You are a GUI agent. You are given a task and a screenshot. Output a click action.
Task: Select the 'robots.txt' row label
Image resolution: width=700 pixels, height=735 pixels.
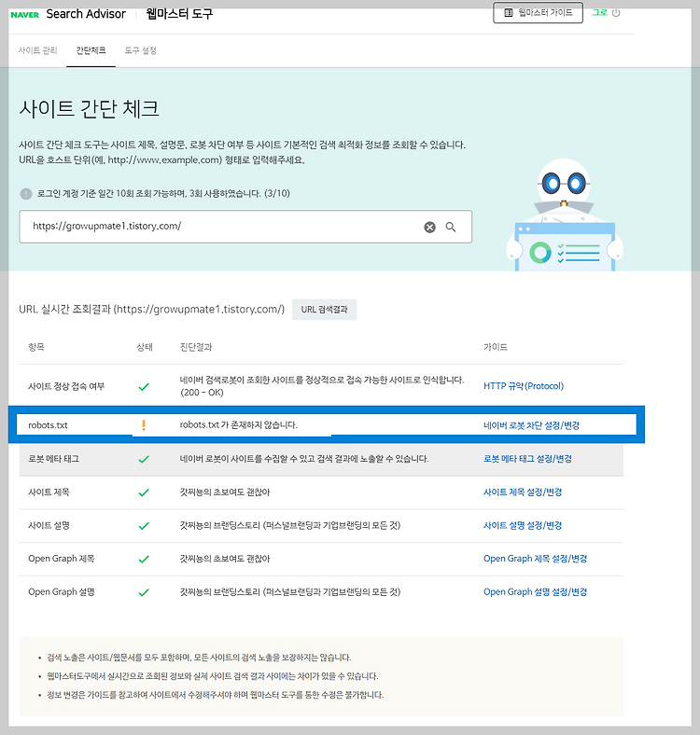coord(48,425)
